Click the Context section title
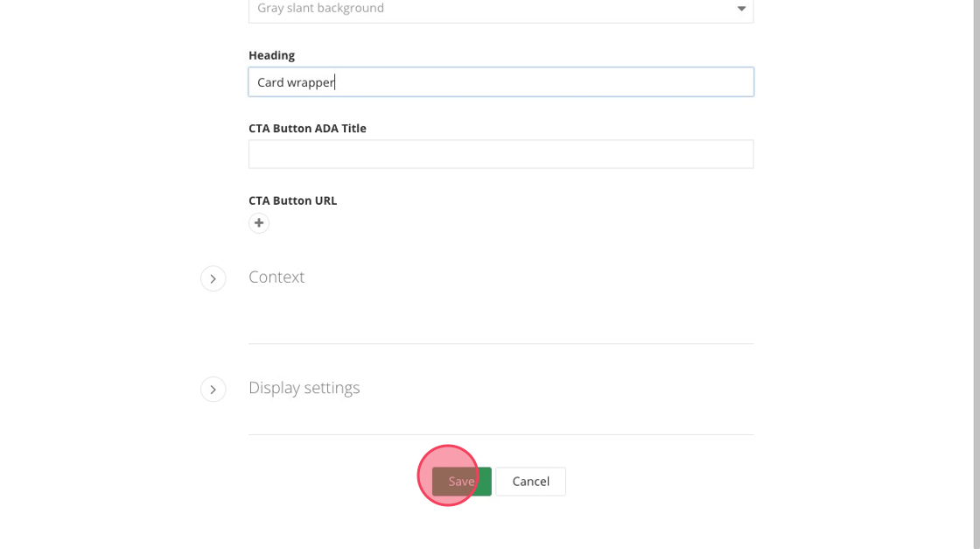The width and height of the screenshot is (980, 549). point(276,277)
